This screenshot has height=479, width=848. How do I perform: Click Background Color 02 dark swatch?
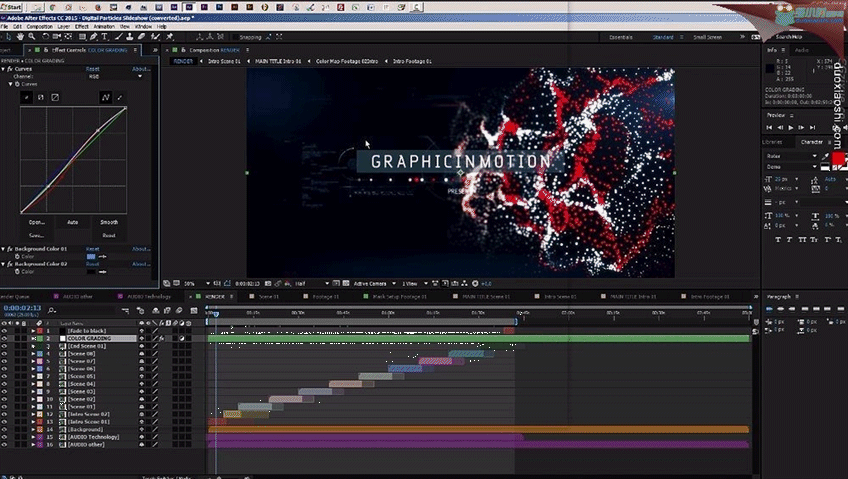click(x=91, y=271)
